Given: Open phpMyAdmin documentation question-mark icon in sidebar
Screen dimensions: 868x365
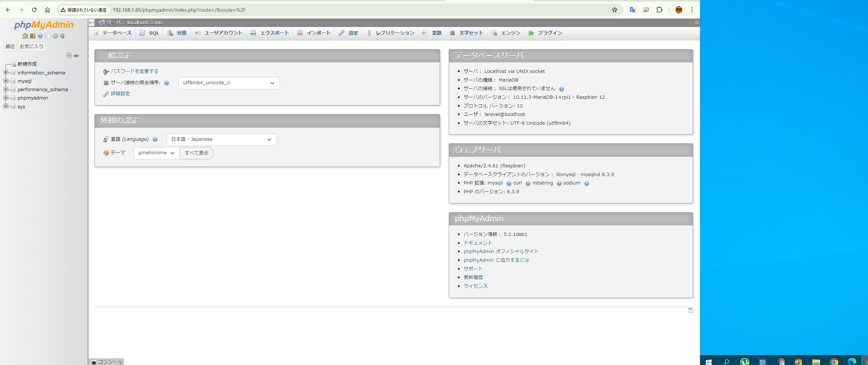Looking at the screenshot, I should [x=40, y=36].
